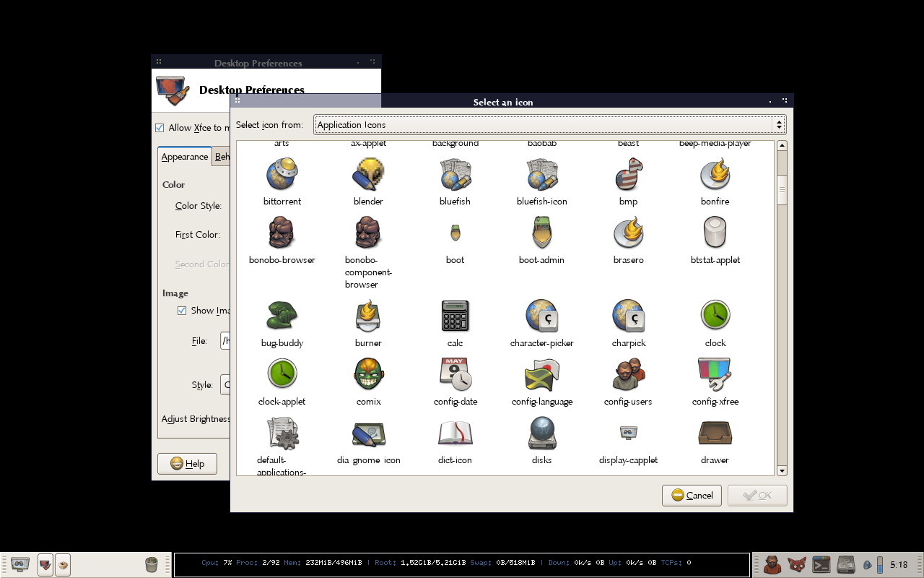This screenshot has width=924, height=578.
Task: Select the bluefish-icon entry
Action: coord(541,175)
